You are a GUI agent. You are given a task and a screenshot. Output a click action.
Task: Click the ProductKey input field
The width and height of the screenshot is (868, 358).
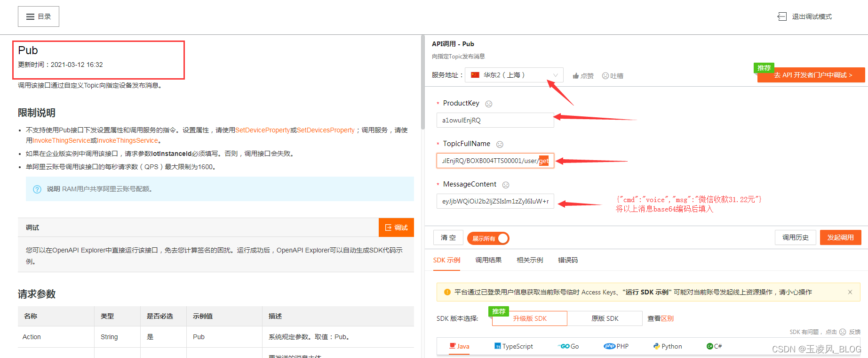click(495, 120)
